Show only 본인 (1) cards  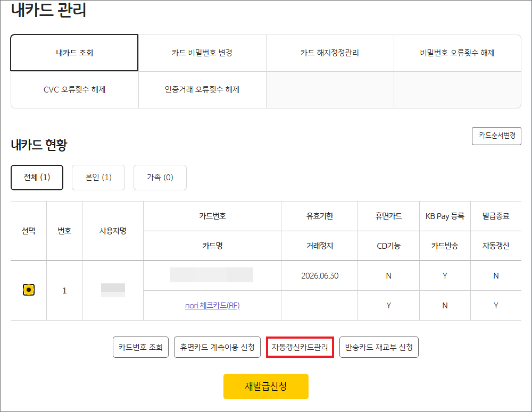[98, 178]
